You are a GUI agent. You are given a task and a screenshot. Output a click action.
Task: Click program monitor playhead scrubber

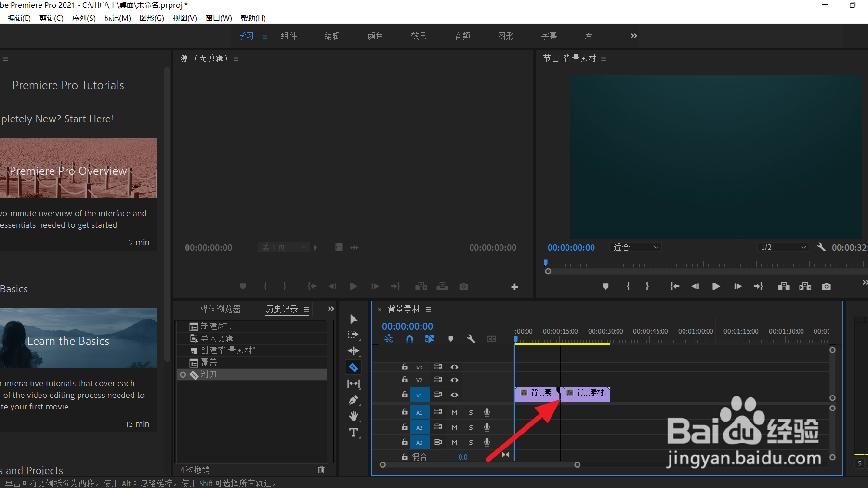coord(546,263)
